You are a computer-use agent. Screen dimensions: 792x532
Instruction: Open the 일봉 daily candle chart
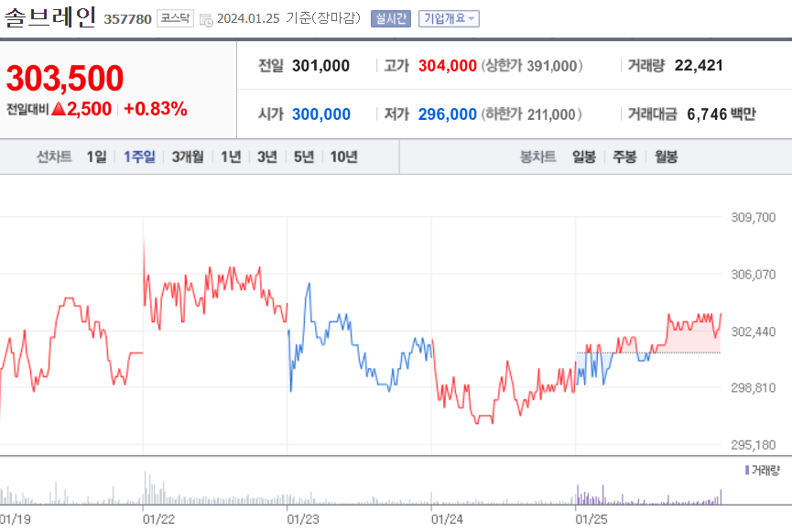584,157
